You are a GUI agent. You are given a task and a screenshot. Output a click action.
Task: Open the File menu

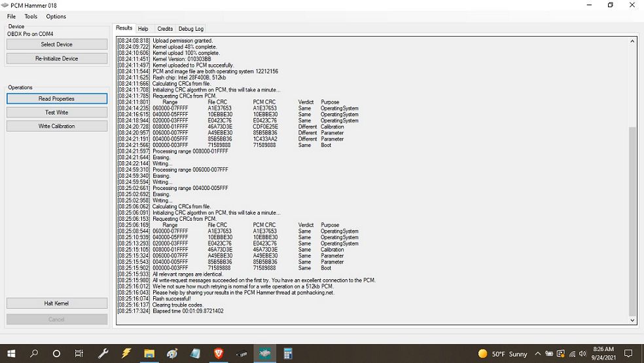point(12,16)
